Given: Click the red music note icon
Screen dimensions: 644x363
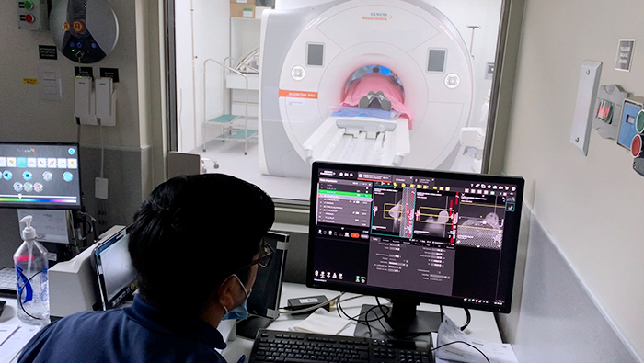Looking at the screenshot, I should coord(38,187).
